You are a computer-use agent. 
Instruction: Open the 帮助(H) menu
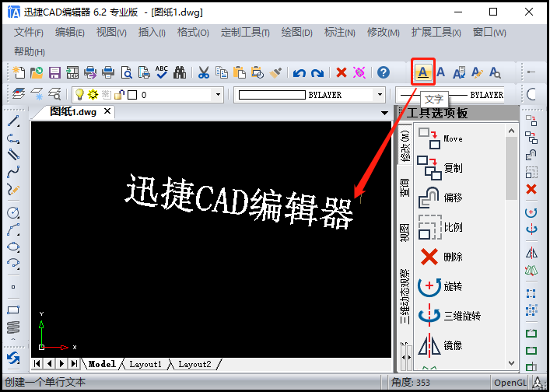click(x=30, y=51)
